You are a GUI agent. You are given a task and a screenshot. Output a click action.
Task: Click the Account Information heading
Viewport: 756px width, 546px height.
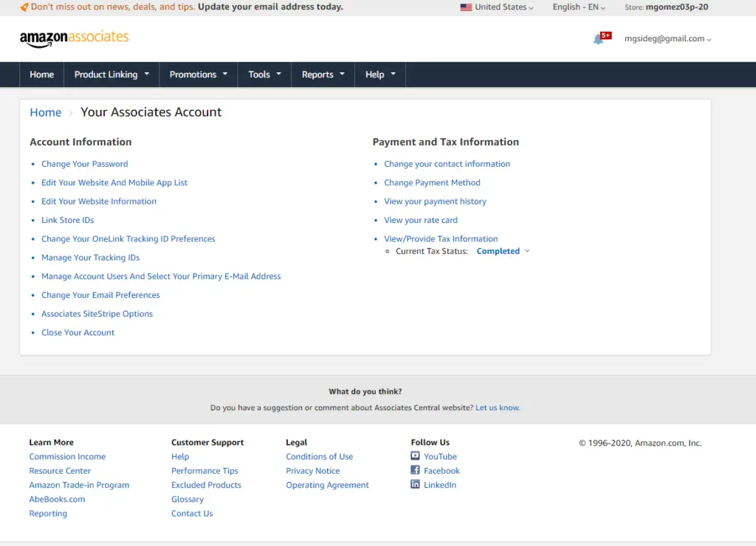click(x=80, y=142)
